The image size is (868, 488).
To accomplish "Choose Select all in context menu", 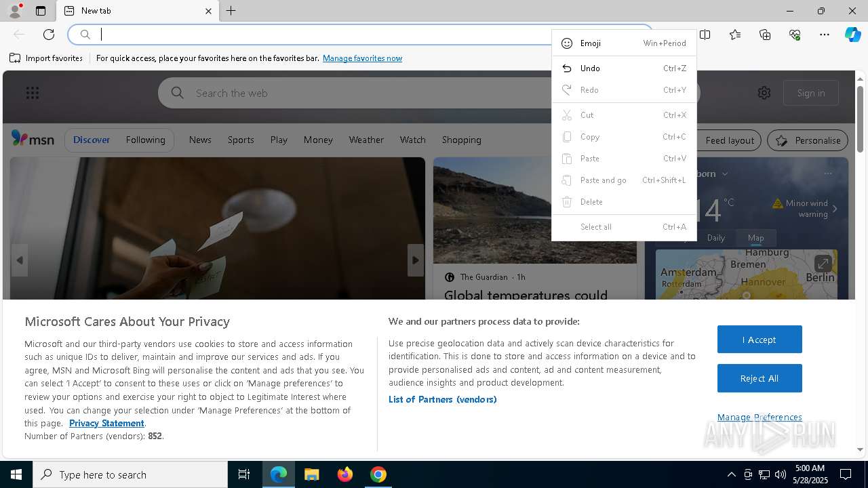I will coord(624,226).
